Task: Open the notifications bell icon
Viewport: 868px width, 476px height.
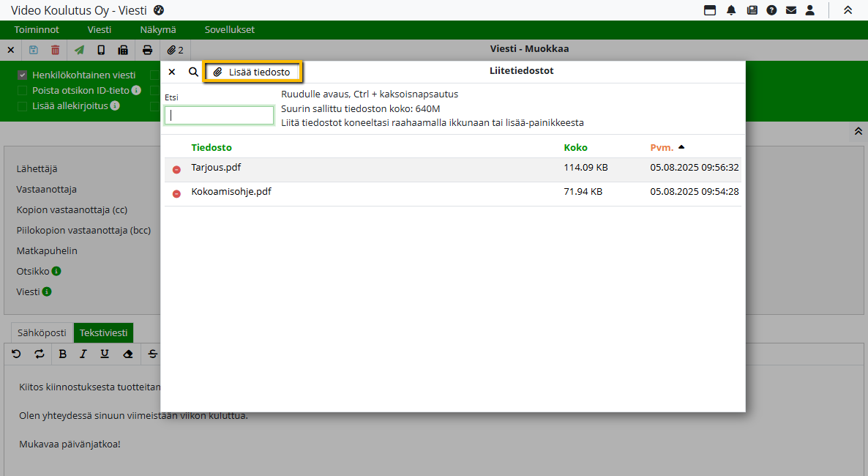Action: 731,10
